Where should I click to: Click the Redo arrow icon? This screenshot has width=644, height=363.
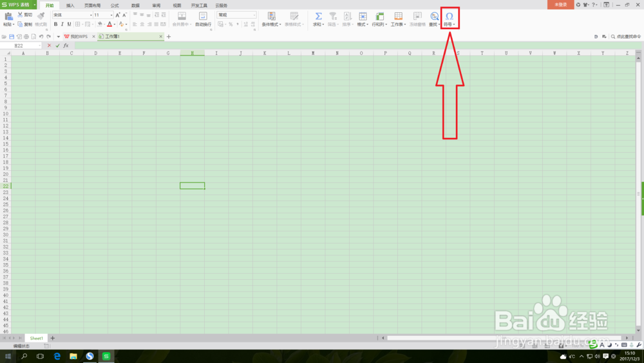[x=48, y=37]
